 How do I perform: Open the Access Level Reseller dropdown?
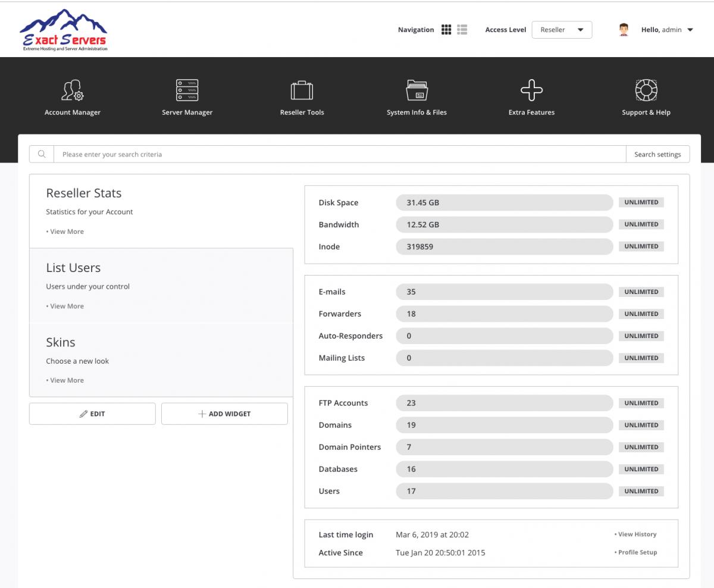[562, 30]
